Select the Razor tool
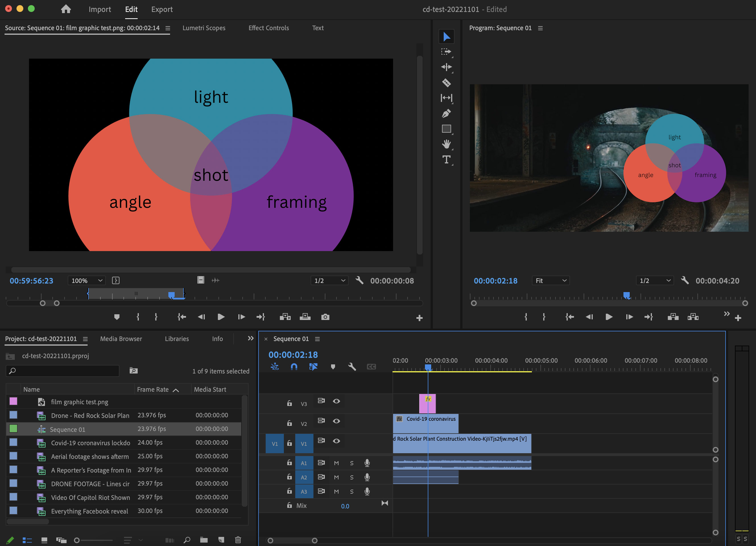The height and width of the screenshot is (546, 756). pyautogui.click(x=446, y=82)
